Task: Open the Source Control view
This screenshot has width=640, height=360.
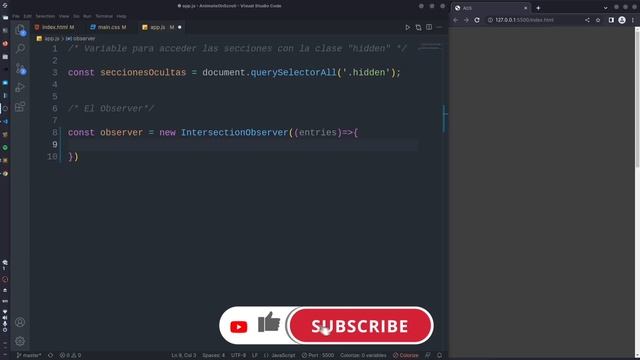Action: click(x=20, y=68)
